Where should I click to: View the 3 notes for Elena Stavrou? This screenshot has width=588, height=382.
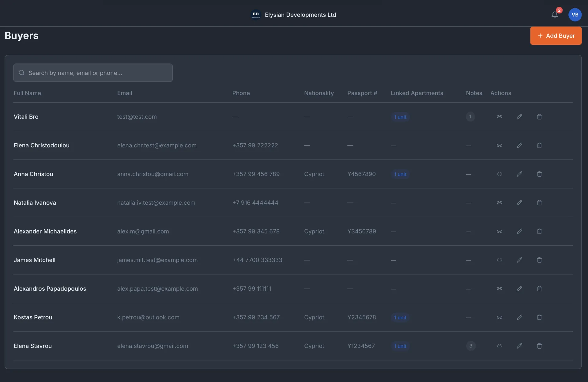click(471, 346)
